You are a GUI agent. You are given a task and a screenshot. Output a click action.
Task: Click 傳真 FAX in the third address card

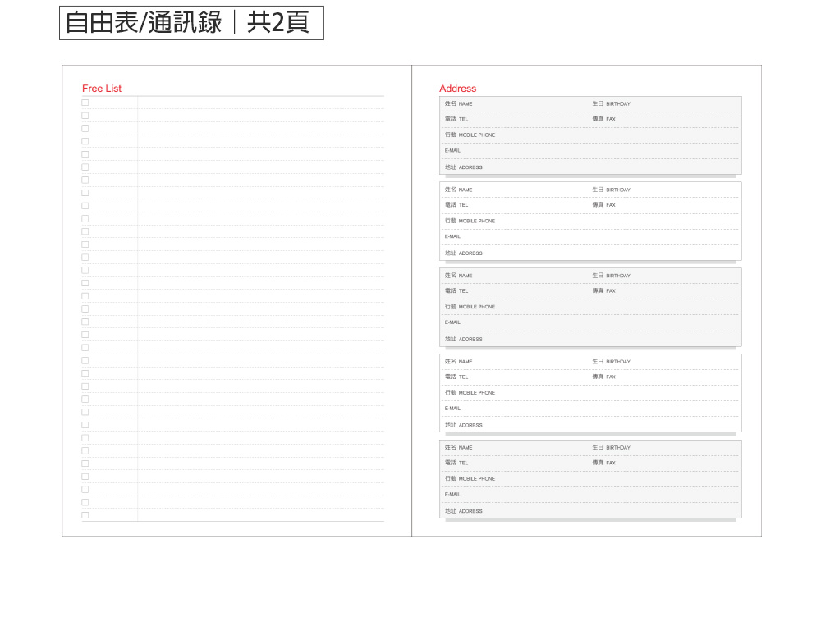(603, 291)
